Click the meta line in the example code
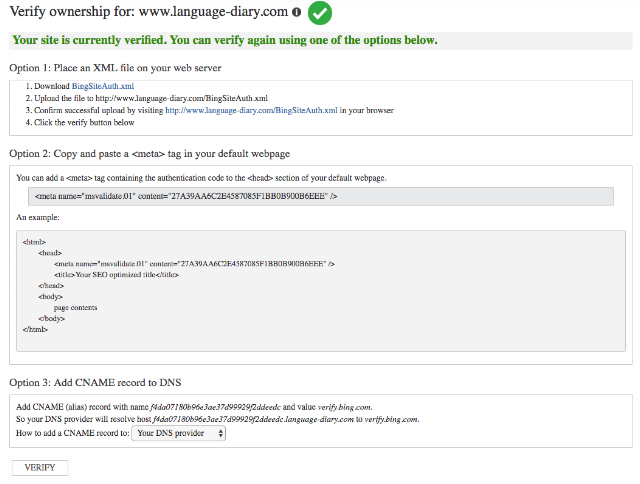Viewport: 640px width, 484px height. pos(194,264)
